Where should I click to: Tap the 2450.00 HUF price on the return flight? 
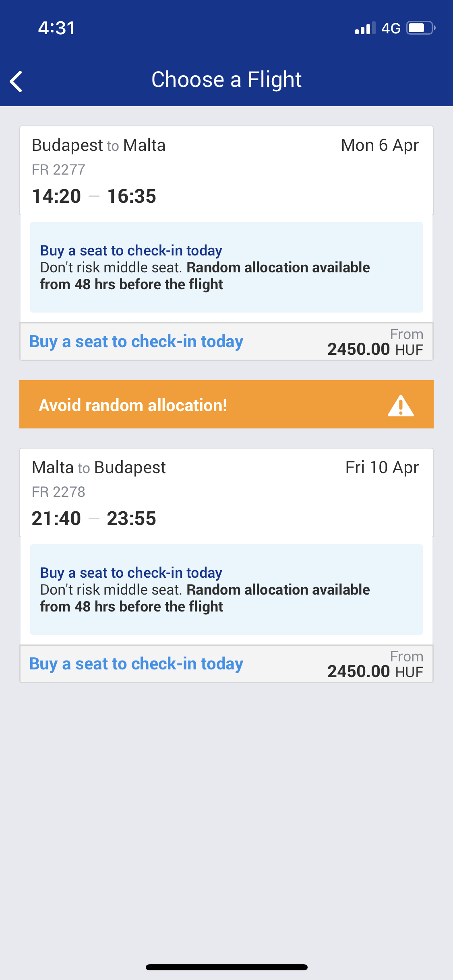pos(375,671)
